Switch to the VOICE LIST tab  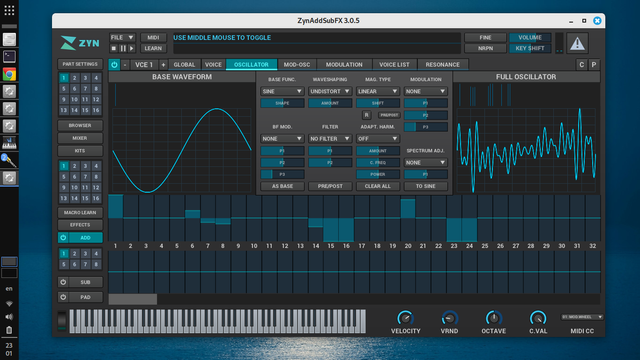(394, 64)
